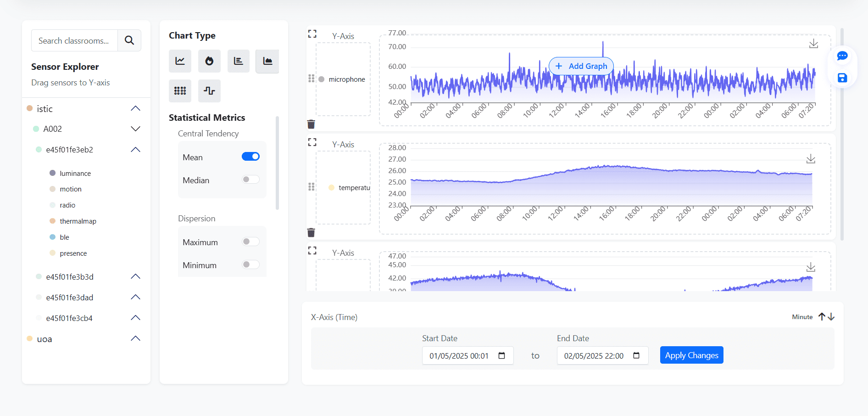Select the line chart type icon
Screen dimensions: 868x416
tap(180, 61)
